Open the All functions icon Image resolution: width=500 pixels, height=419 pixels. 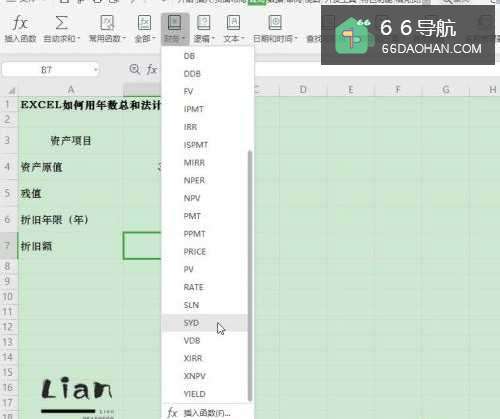(145, 23)
